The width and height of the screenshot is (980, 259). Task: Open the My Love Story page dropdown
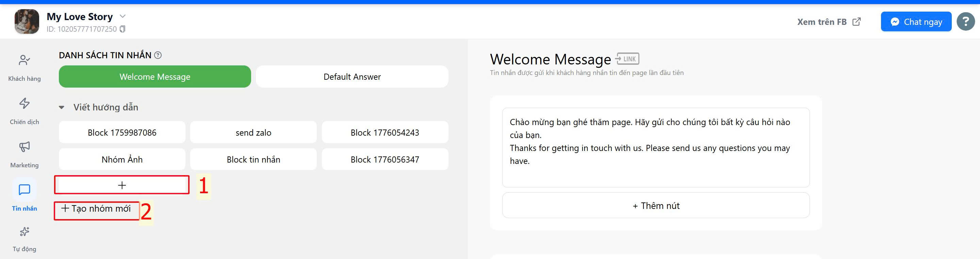(x=122, y=16)
